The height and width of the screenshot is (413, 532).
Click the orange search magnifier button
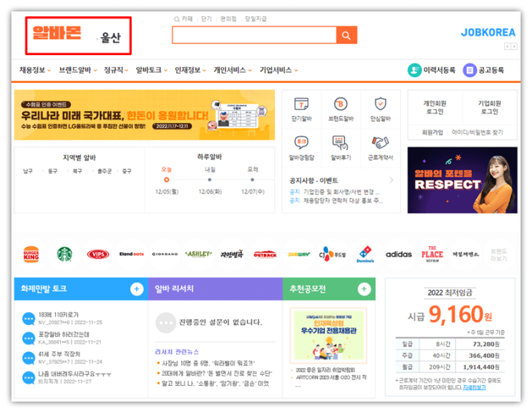(x=347, y=35)
